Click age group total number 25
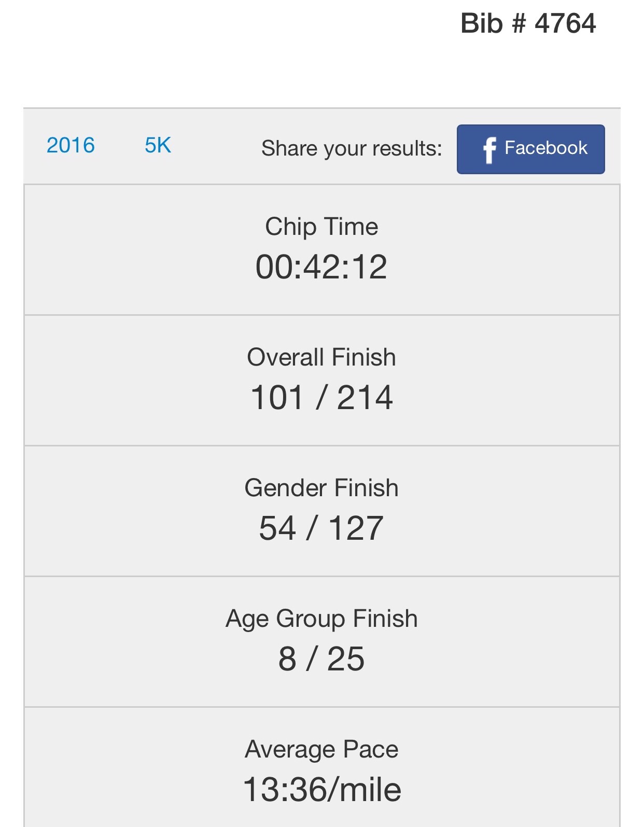The image size is (644, 827). (346, 659)
